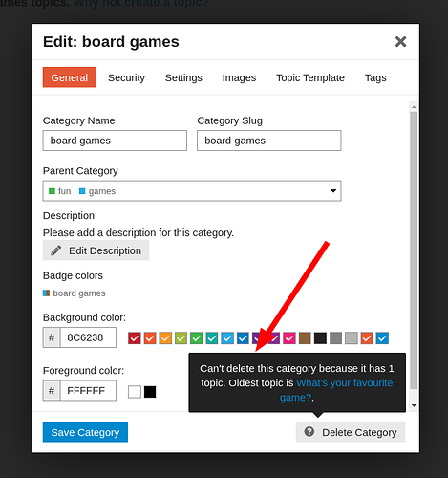Screen dimensions: 448x478
Task: Select the Topic Template tab
Action: pos(310,77)
